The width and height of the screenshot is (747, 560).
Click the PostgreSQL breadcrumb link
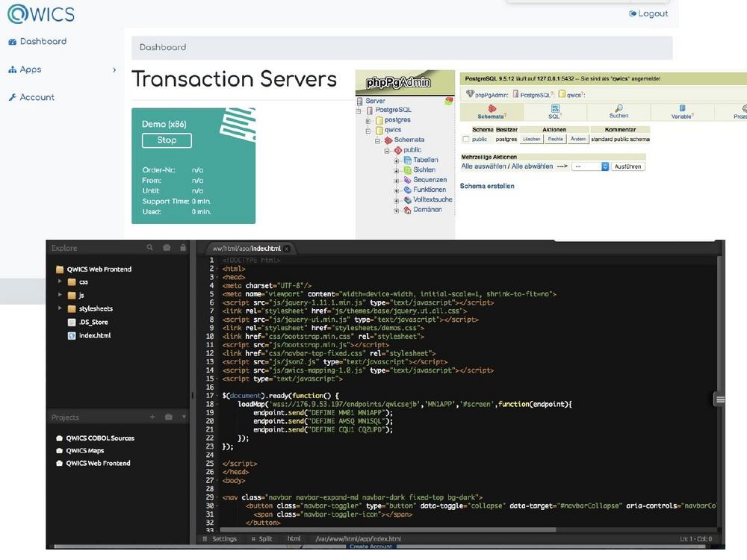[535, 95]
